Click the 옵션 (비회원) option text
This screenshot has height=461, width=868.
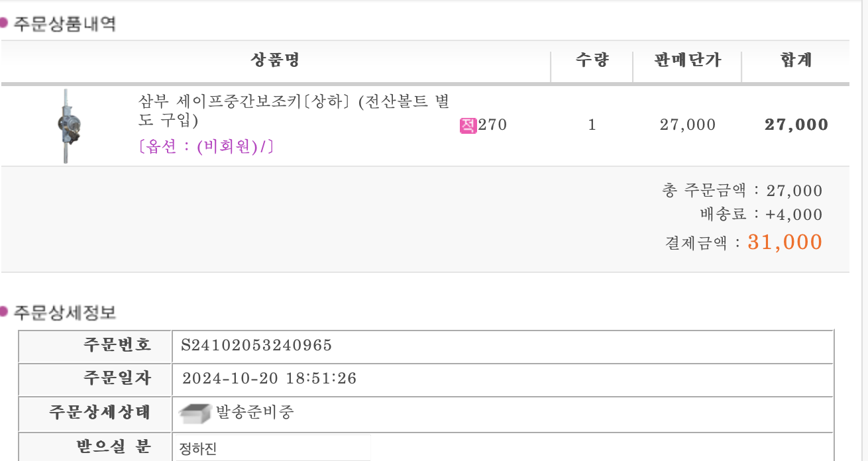(206, 147)
